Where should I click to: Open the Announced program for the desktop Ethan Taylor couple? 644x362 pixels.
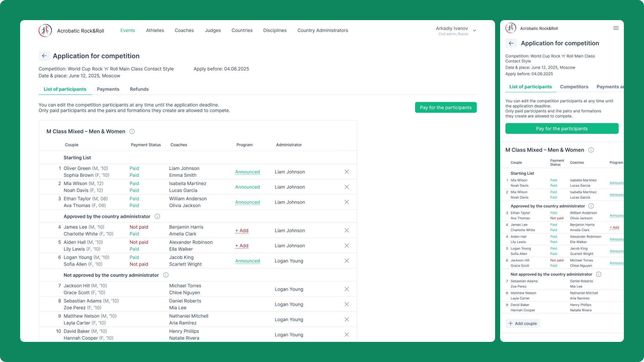pos(248,202)
